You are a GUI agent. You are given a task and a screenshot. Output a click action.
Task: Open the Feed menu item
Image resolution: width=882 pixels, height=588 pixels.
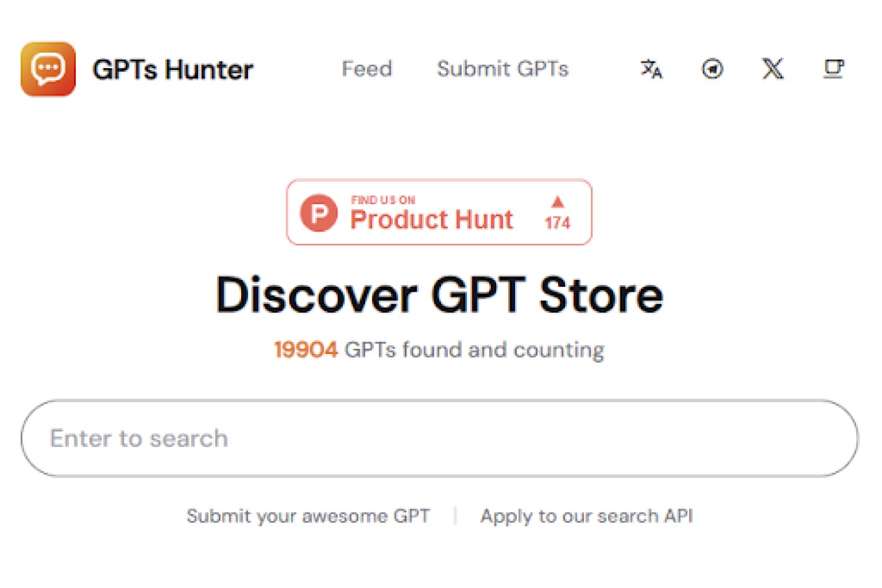(x=367, y=69)
